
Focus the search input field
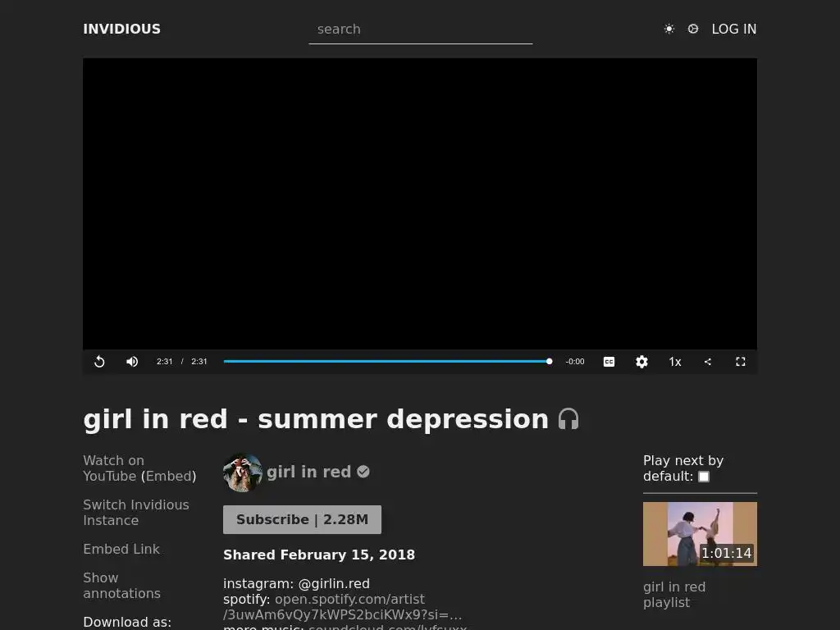(x=421, y=30)
